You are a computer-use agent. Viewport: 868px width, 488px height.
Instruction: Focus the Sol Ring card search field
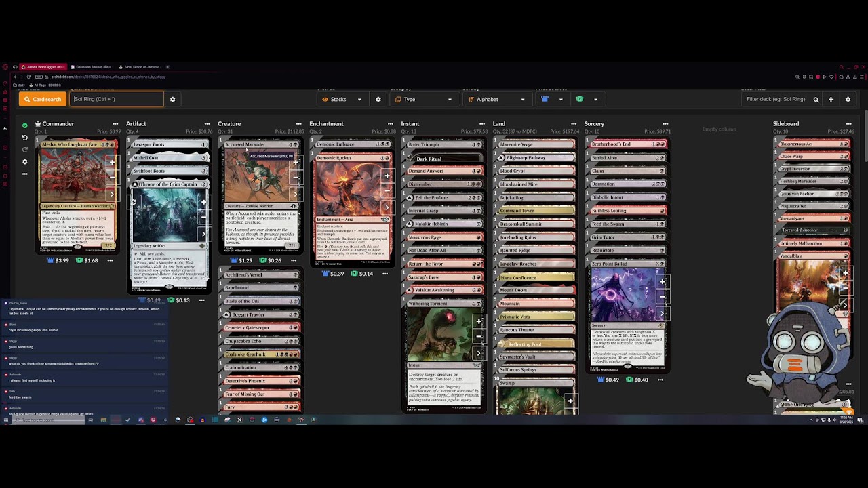click(116, 99)
